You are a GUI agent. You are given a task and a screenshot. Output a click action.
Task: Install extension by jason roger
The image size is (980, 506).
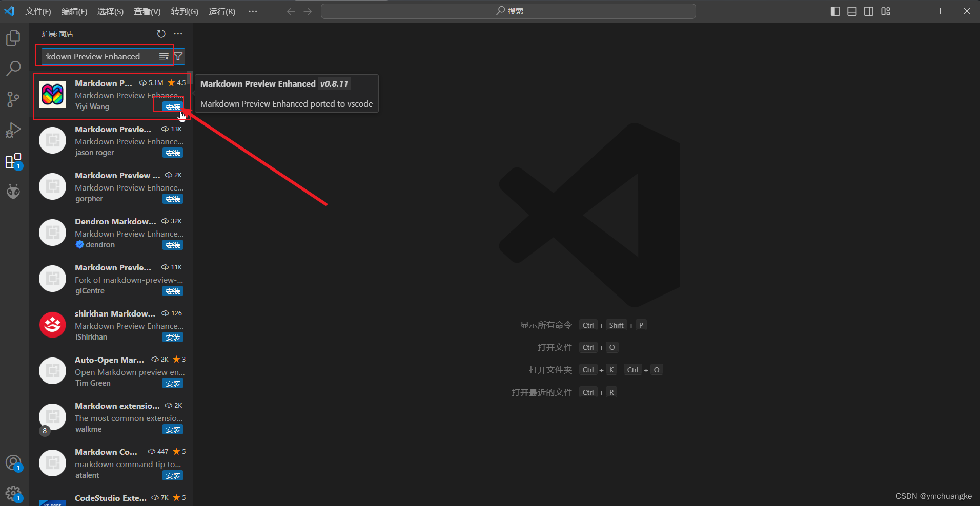[173, 153]
